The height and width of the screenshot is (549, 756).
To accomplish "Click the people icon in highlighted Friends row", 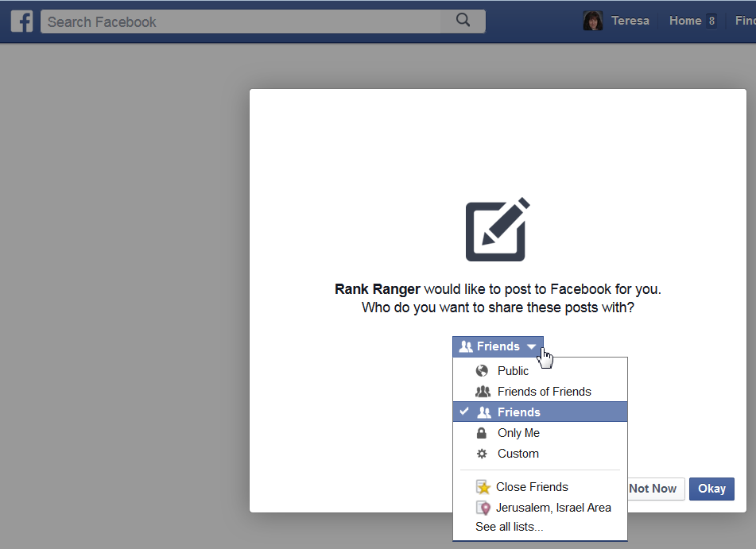I will [484, 412].
